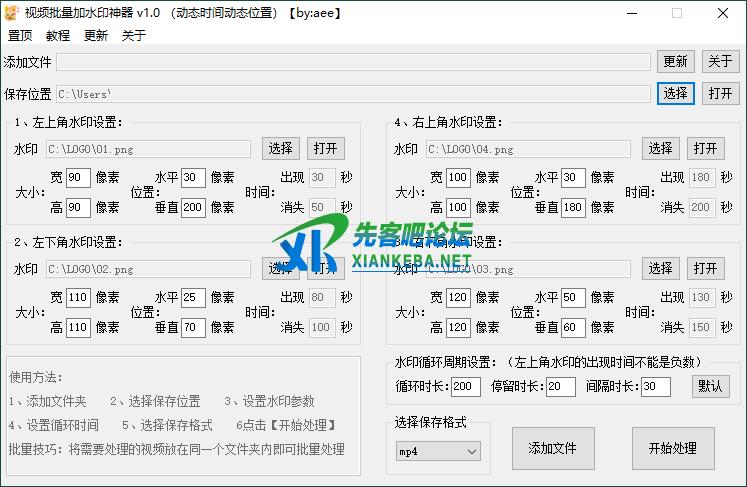747x487 pixels.
Task: Click the 间隔时长 input field
Action: tap(655, 386)
